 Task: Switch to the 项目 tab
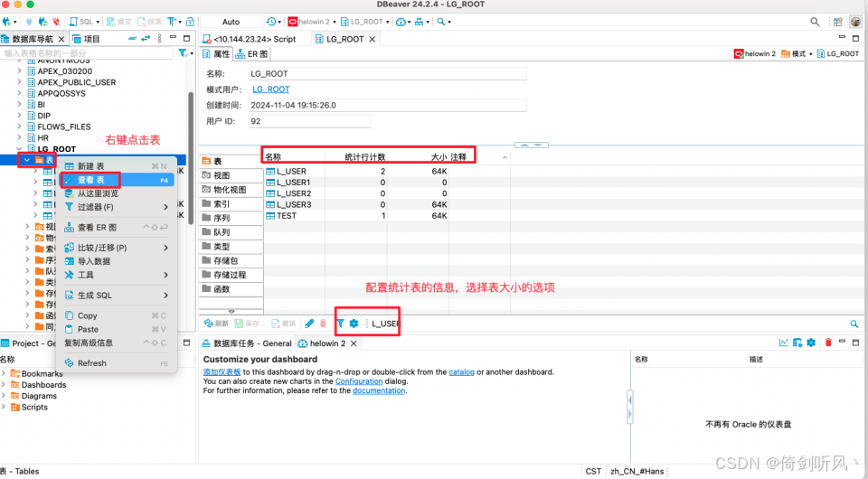point(86,39)
